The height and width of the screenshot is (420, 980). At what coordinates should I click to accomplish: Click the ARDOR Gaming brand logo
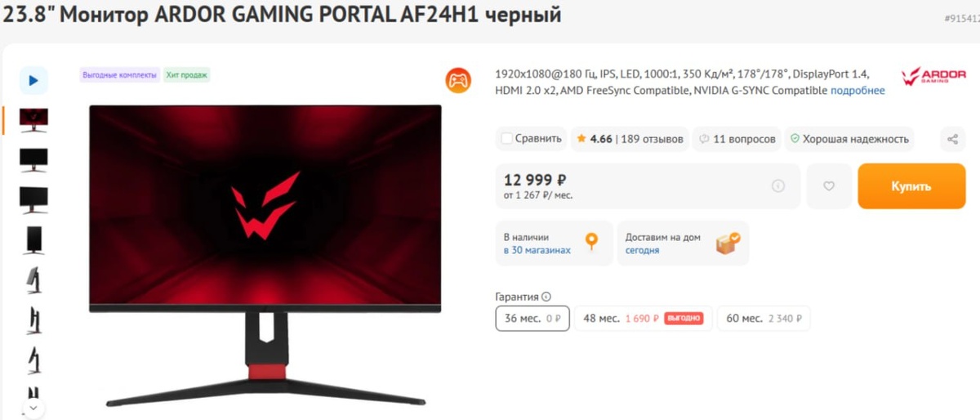click(933, 78)
